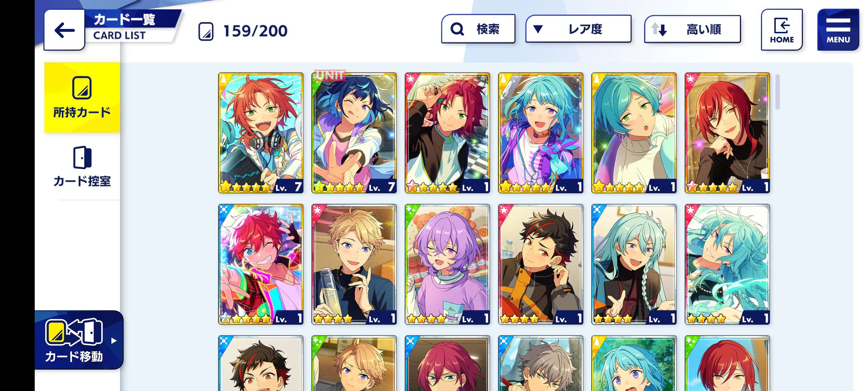Image resolution: width=868 pixels, height=391 pixels.
Task: Click the vertical scrollbar of card list
Action: (777, 92)
